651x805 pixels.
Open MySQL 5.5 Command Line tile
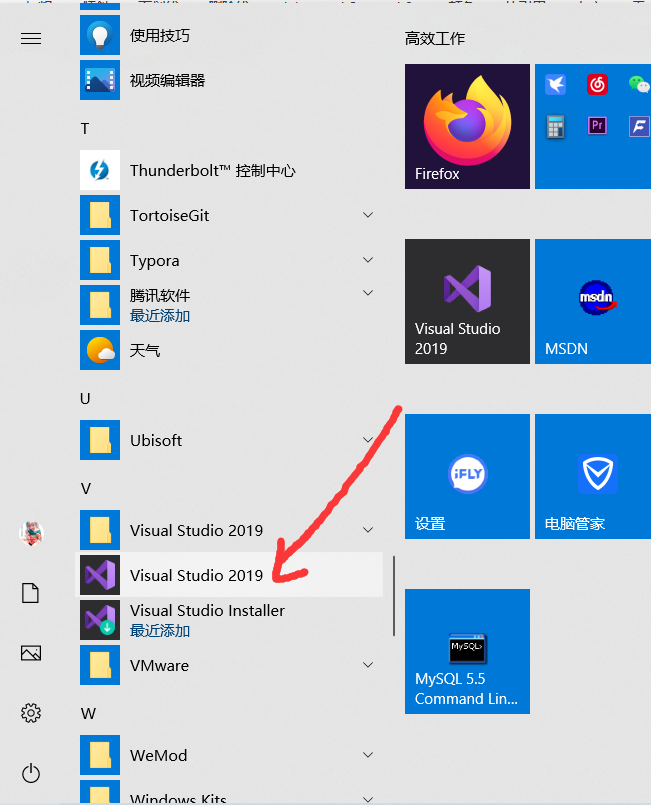467,651
